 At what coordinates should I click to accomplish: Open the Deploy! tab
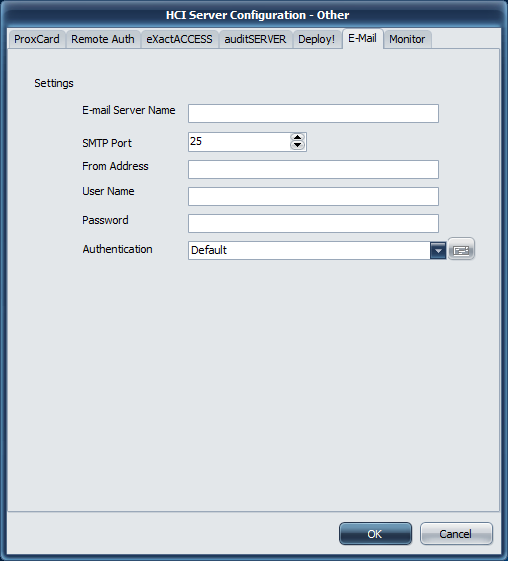click(317, 39)
